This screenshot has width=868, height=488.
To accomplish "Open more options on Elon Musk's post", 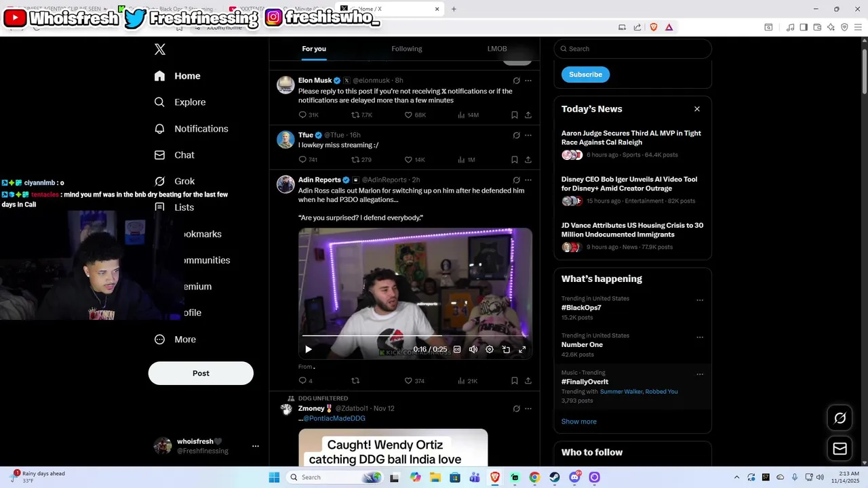I will point(528,81).
